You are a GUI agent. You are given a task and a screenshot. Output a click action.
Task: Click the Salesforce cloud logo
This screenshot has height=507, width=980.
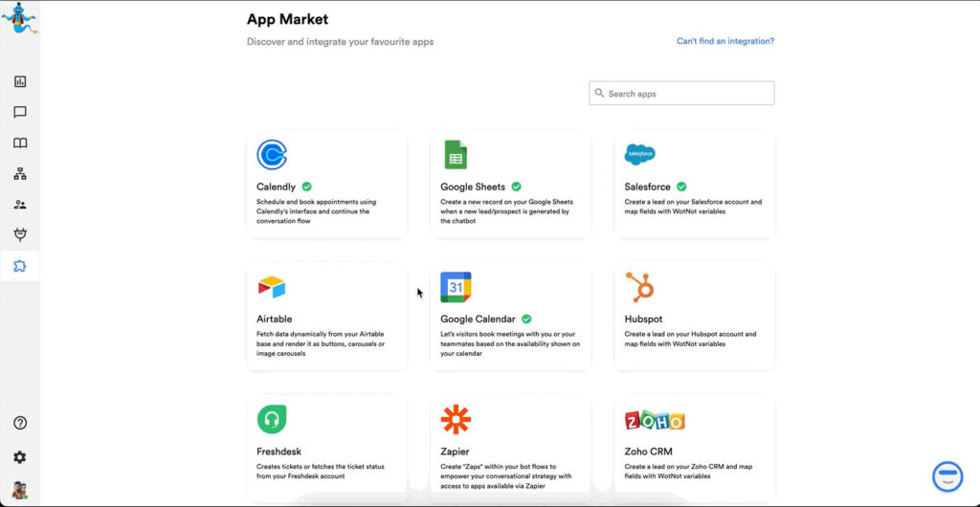639,154
